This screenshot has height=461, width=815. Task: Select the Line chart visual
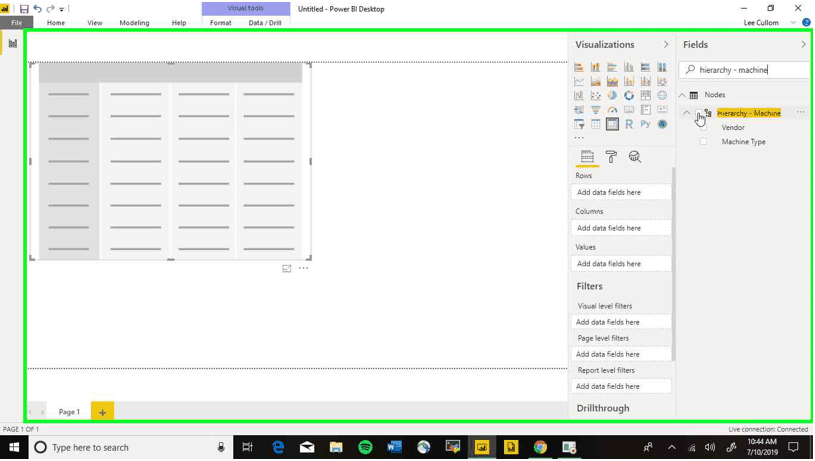[x=579, y=81]
